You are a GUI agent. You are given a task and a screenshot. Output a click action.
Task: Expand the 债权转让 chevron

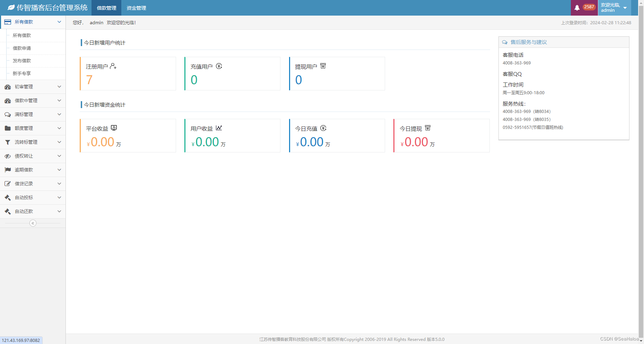[x=59, y=156]
